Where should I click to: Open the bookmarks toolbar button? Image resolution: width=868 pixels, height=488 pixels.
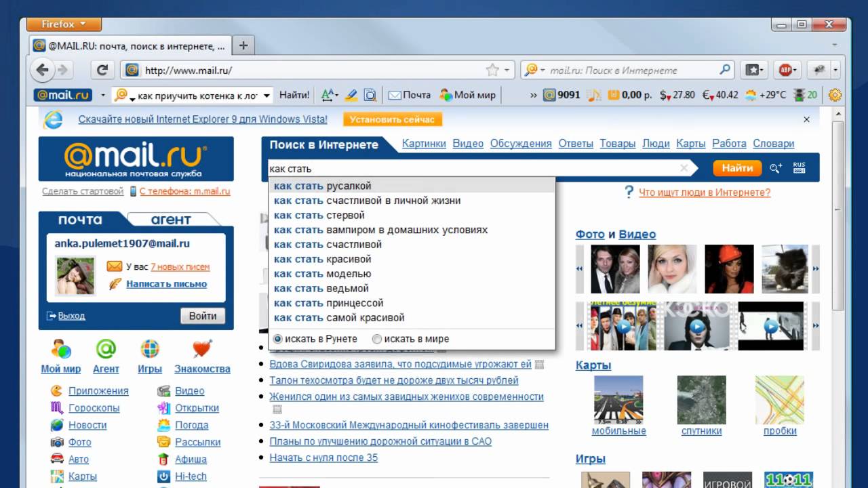coord(754,70)
